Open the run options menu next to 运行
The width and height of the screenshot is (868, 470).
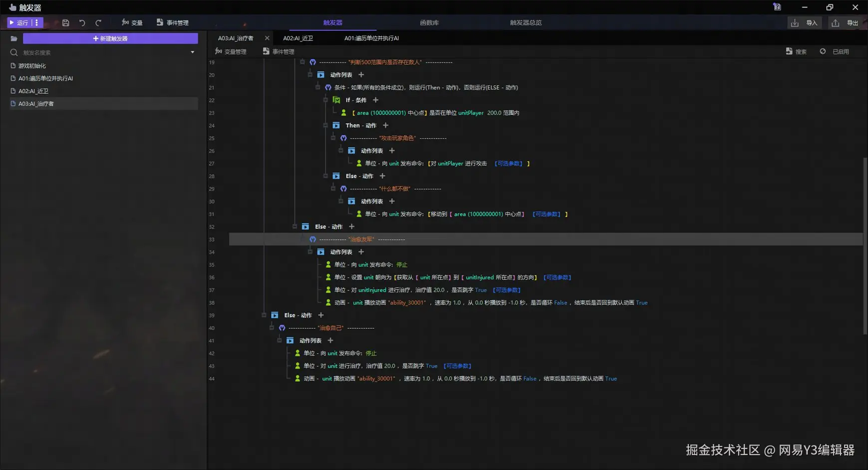(36, 23)
